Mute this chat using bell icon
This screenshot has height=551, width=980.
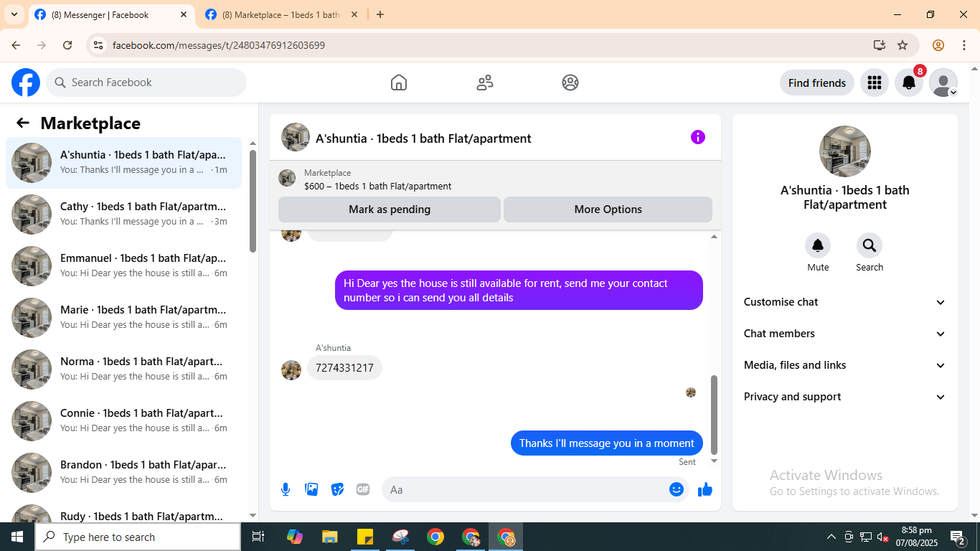click(x=818, y=246)
